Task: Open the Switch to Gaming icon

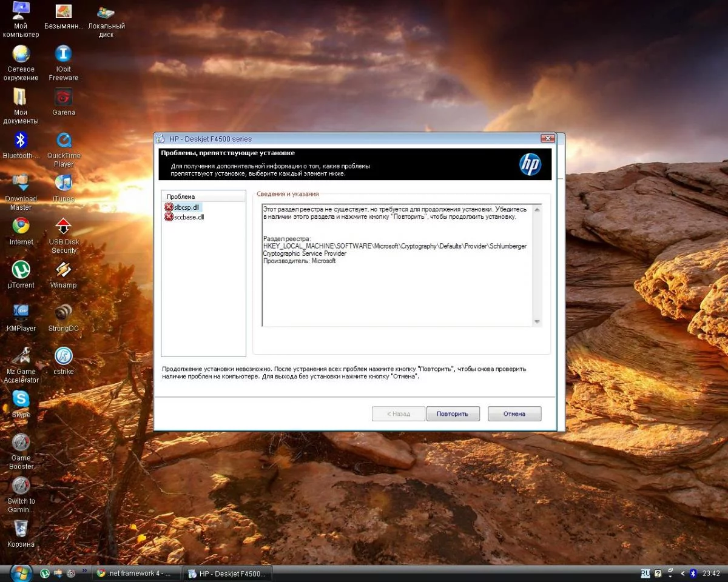Action: [21, 494]
